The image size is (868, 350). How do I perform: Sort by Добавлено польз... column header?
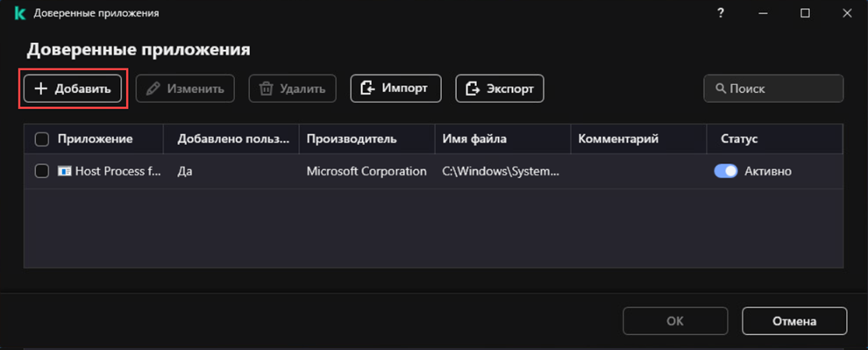click(x=233, y=139)
